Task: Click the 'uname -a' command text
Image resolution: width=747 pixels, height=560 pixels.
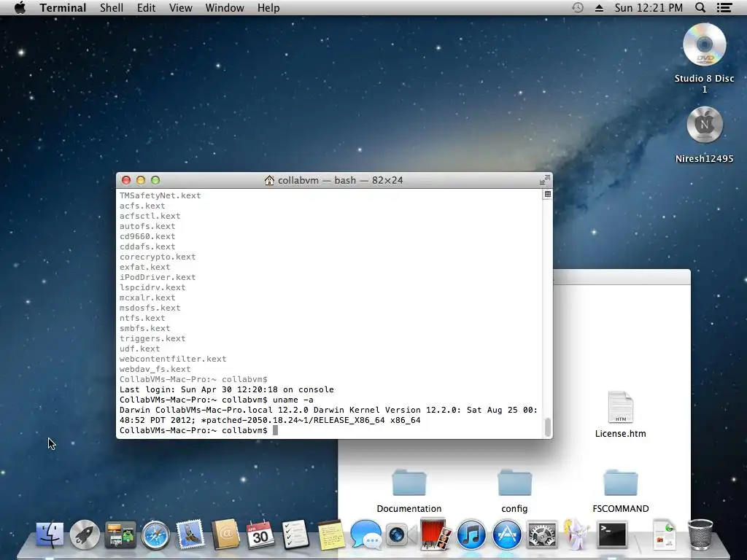Action: tap(293, 400)
